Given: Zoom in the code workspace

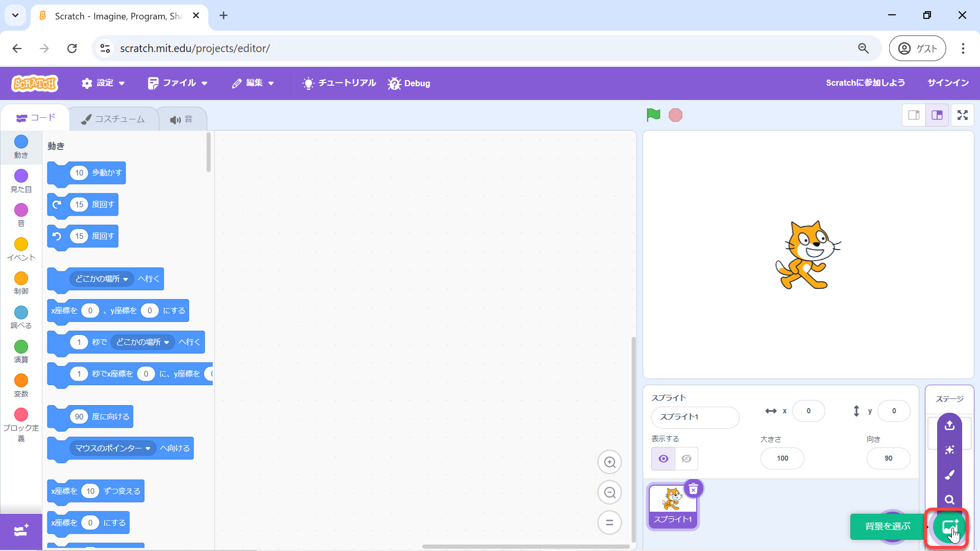Looking at the screenshot, I should pos(609,462).
